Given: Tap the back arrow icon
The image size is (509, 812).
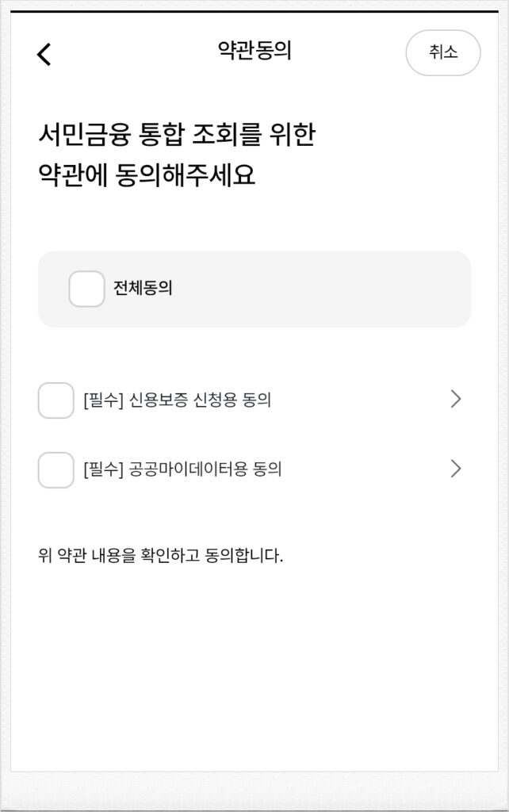Looking at the screenshot, I should click(44, 54).
